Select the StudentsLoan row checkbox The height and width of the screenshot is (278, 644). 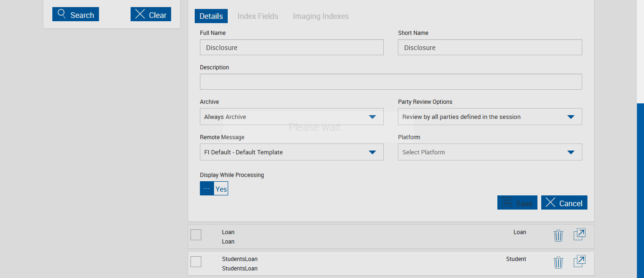pos(196,261)
